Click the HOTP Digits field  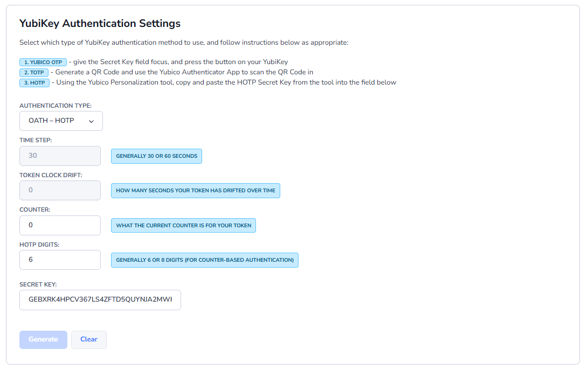click(x=60, y=260)
